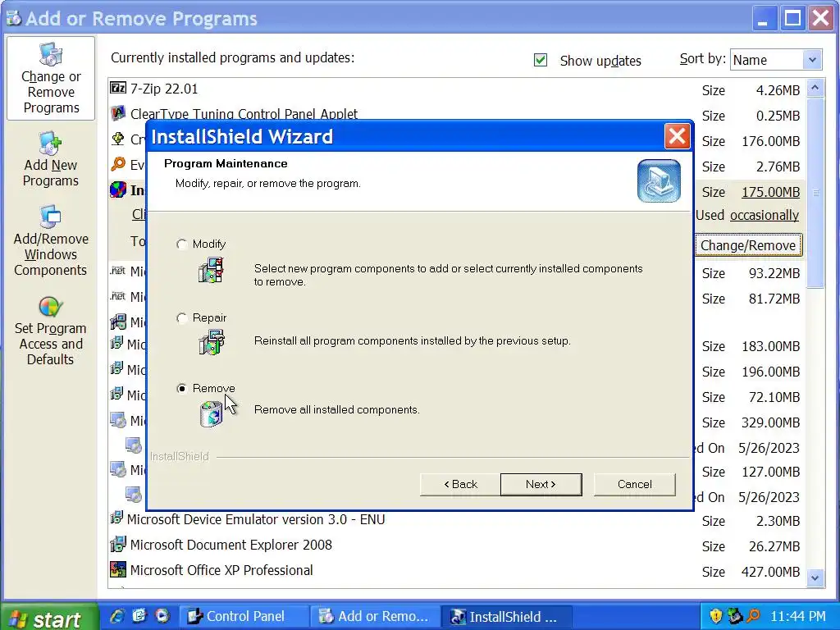Click the taskbar clock 11:44 PM

pos(797,617)
